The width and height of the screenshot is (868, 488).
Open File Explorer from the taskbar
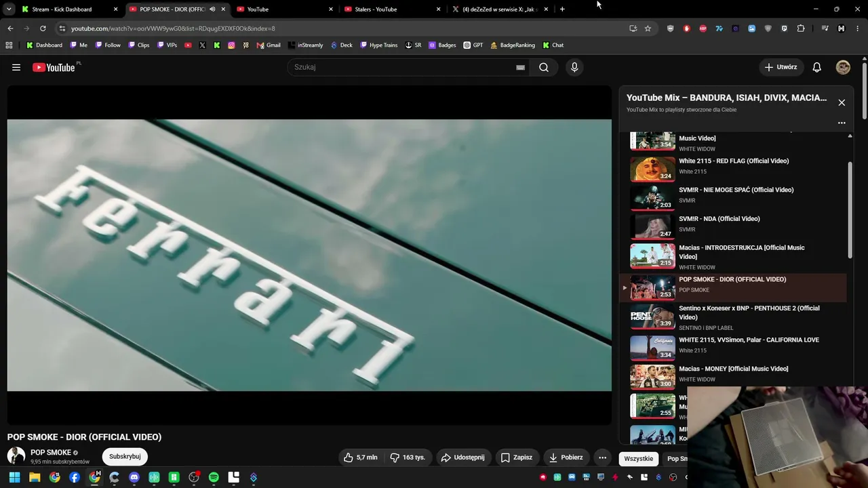[x=35, y=477]
